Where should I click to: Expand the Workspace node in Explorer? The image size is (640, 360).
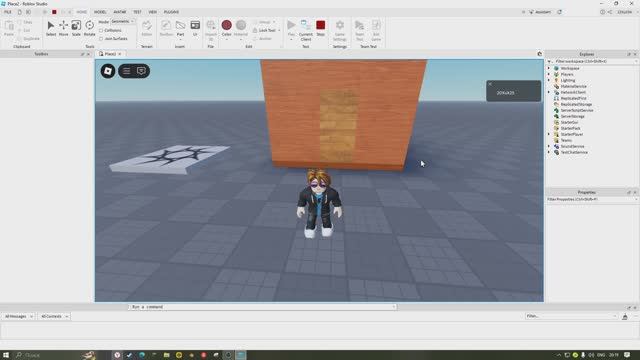pos(549,69)
